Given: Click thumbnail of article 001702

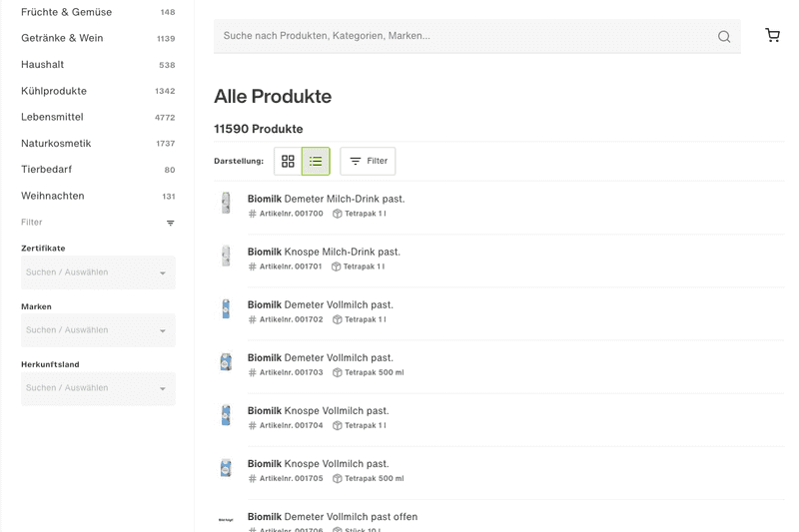Looking at the screenshot, I should pyautogui.click(x=226, y=308).
